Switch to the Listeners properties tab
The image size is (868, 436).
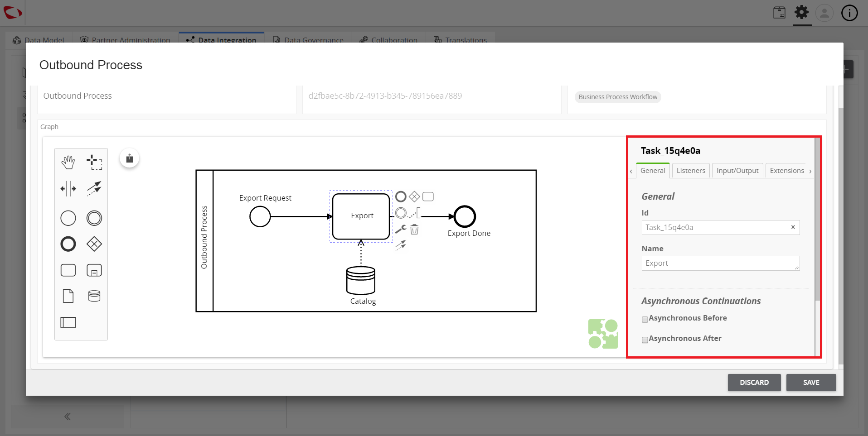click(691, 170)
